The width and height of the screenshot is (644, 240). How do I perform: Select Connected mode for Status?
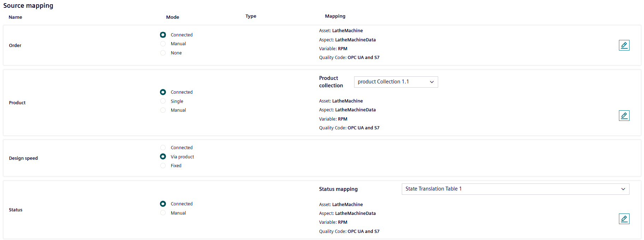163,204
